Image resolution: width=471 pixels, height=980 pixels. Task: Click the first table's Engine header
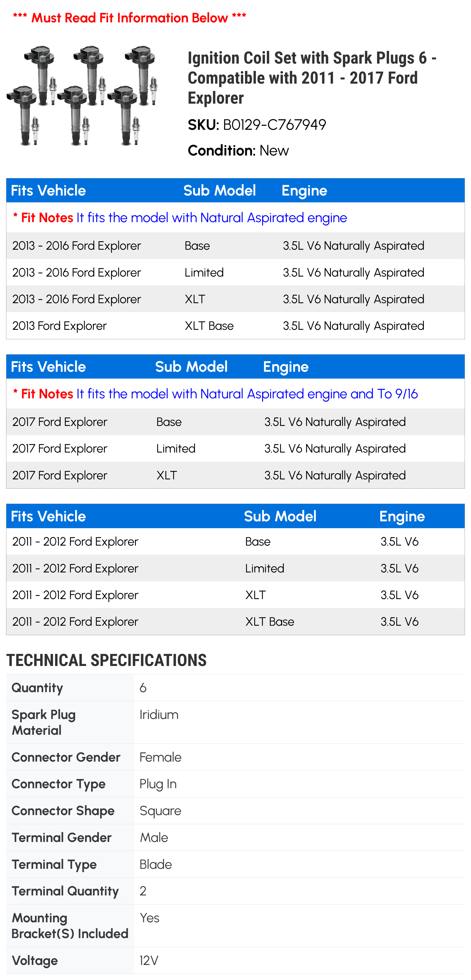(x=304, y=191)
